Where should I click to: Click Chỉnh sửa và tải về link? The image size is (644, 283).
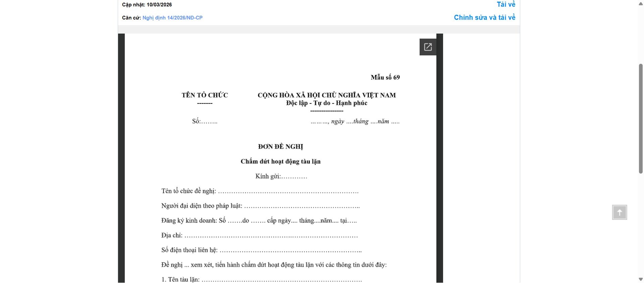point(485,17)
